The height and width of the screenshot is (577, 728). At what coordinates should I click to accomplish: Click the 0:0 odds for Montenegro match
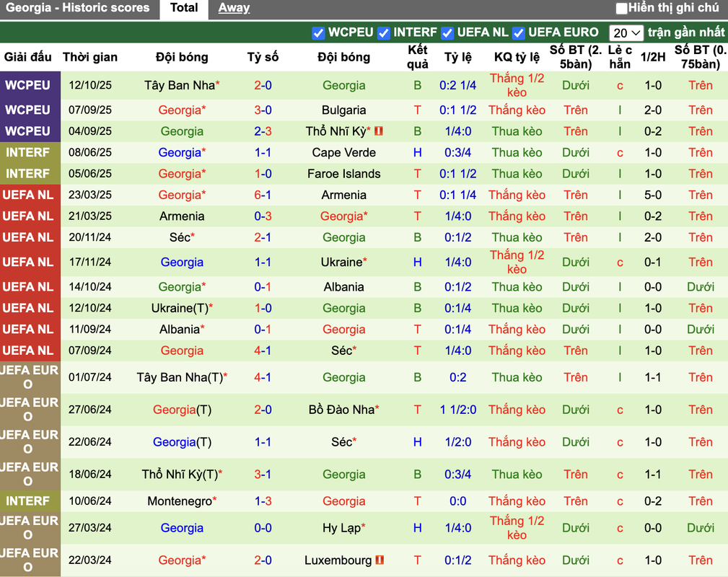[x=457, y=501]
